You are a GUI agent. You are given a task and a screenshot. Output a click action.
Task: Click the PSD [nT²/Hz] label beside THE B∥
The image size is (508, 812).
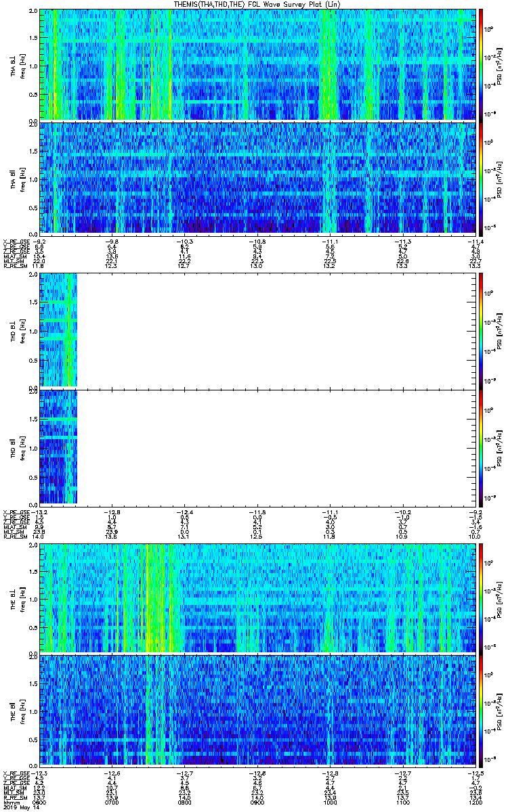499,710
